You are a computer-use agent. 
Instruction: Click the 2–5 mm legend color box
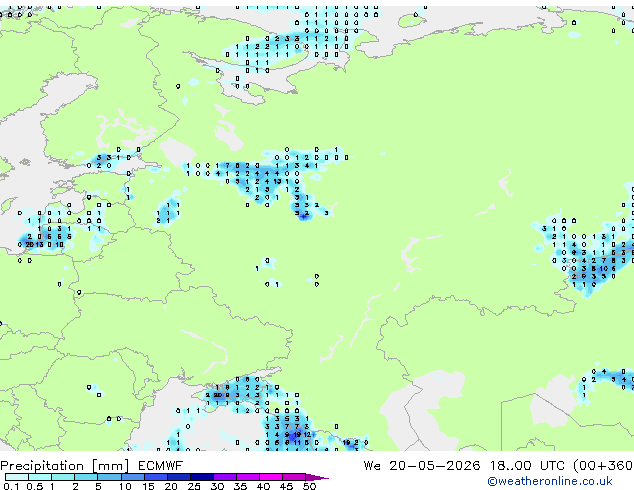(86, 477)
